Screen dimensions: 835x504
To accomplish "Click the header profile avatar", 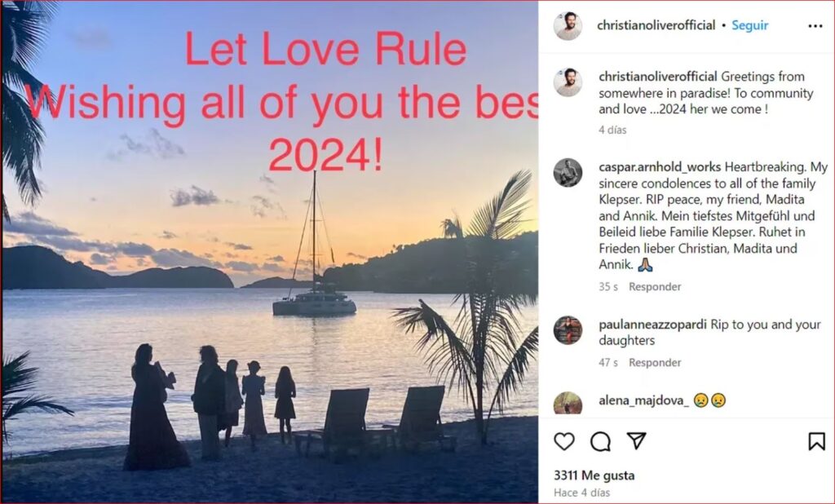I will [x=568, y=25].
